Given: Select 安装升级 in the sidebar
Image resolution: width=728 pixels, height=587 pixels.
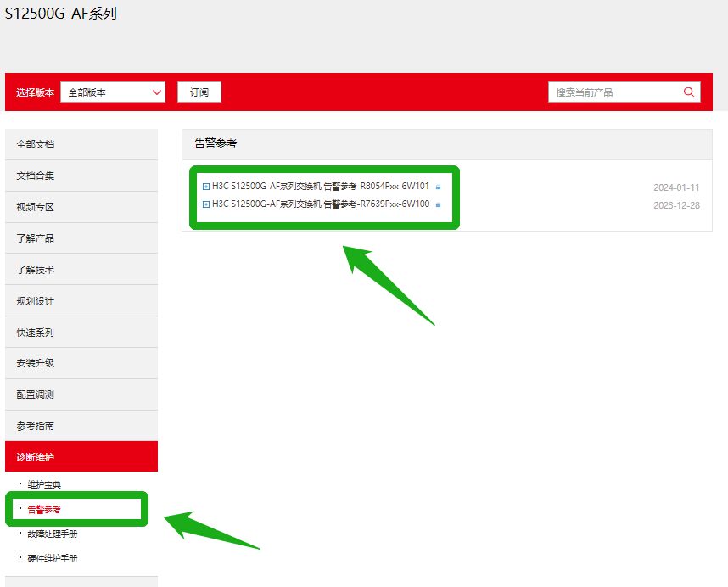Looking at the screenshot, I should tap(81, 363).
